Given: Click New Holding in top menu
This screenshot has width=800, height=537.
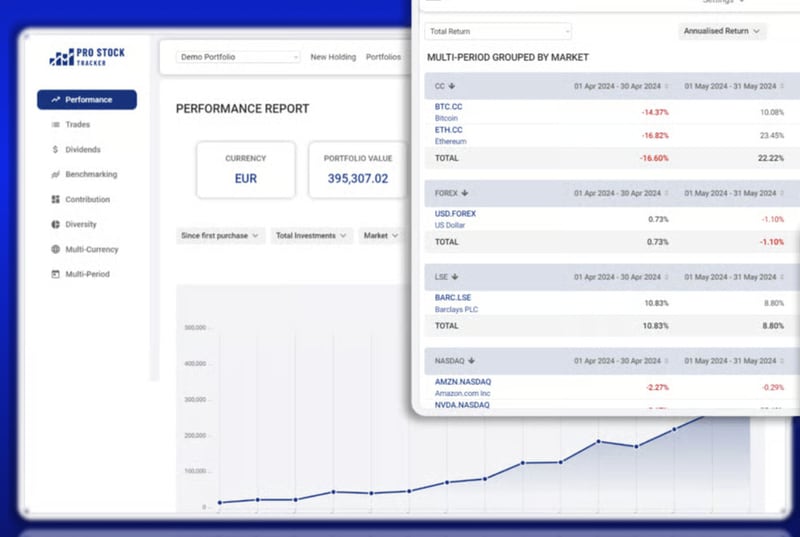Looking at the screenshot, I should [333, 57].
